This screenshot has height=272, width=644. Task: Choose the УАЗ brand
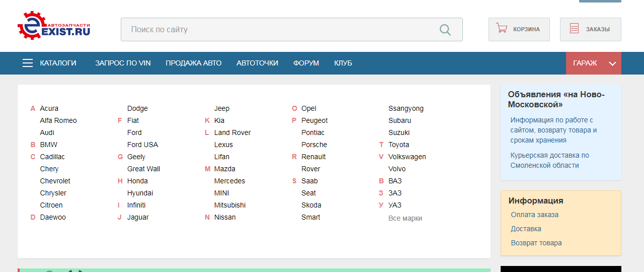(x=395, y=205)
